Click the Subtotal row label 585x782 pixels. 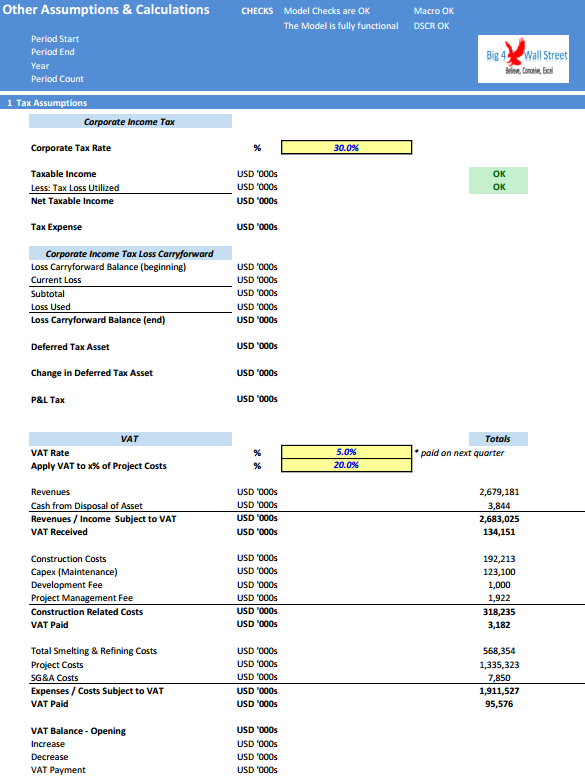tap(47, 294)
